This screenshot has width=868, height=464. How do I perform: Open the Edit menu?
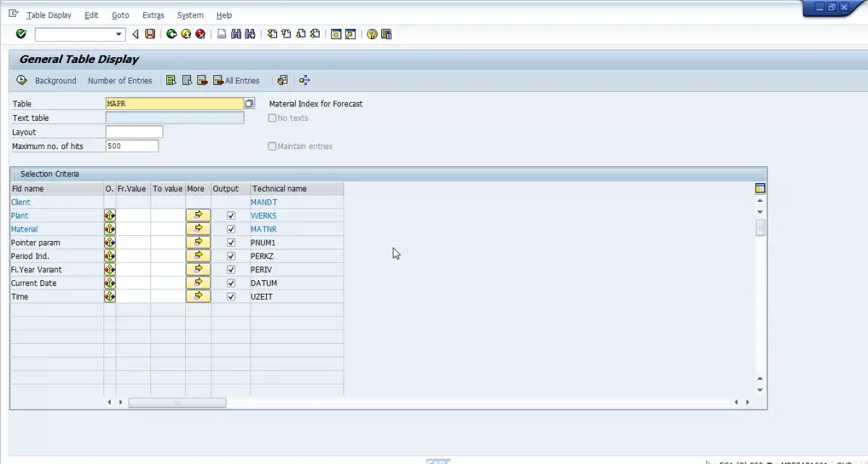(x=91, y=15)
